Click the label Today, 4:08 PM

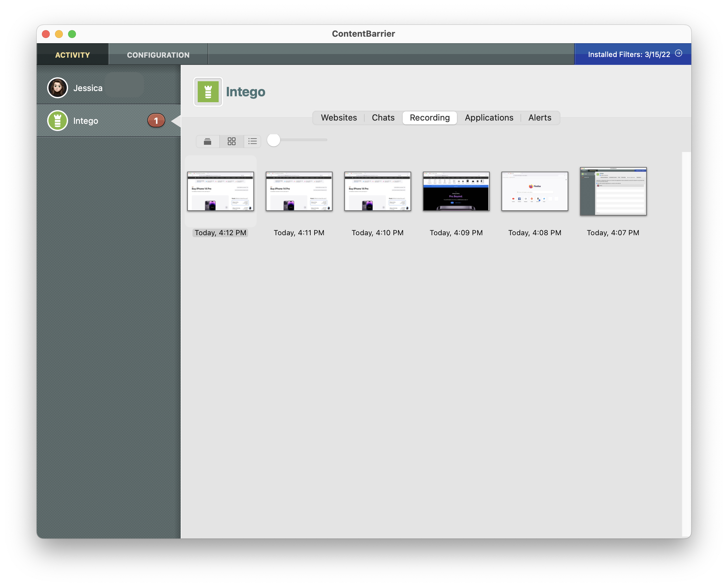[535, 233]
